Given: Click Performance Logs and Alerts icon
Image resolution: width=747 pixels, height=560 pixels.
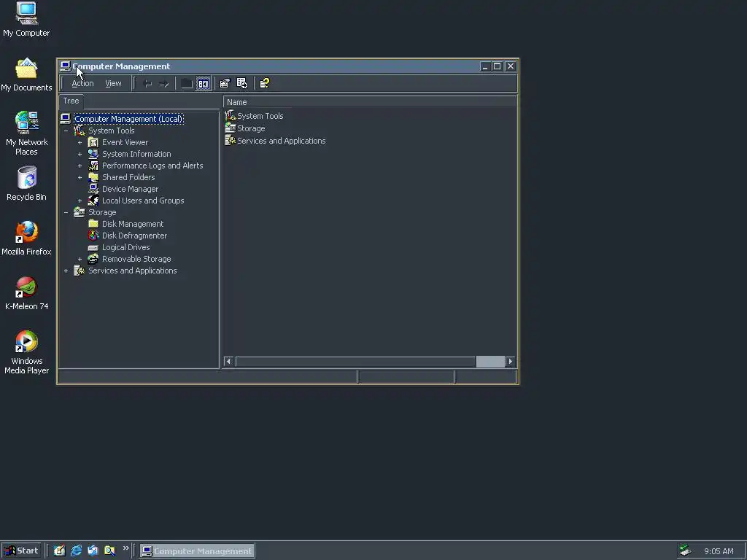Looking at the screenshot, I should point(93,166).
